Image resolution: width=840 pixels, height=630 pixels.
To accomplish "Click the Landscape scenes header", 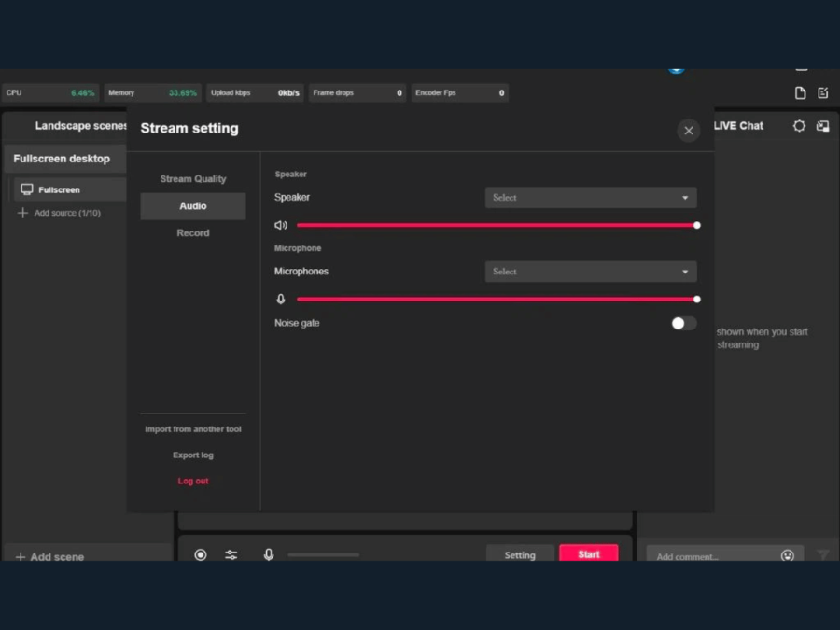I will (x=80, y=126).
